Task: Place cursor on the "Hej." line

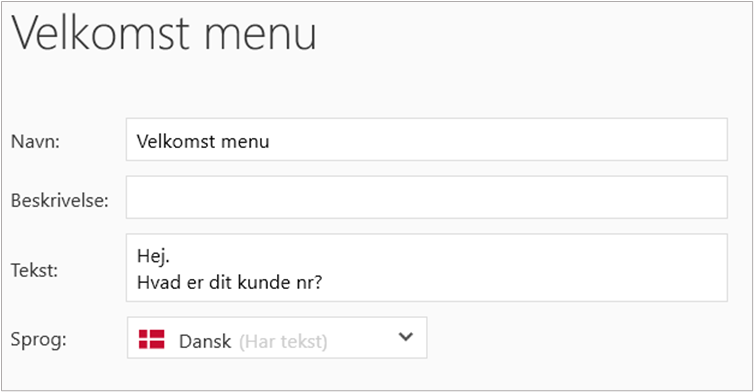Action: click(153, 256)
